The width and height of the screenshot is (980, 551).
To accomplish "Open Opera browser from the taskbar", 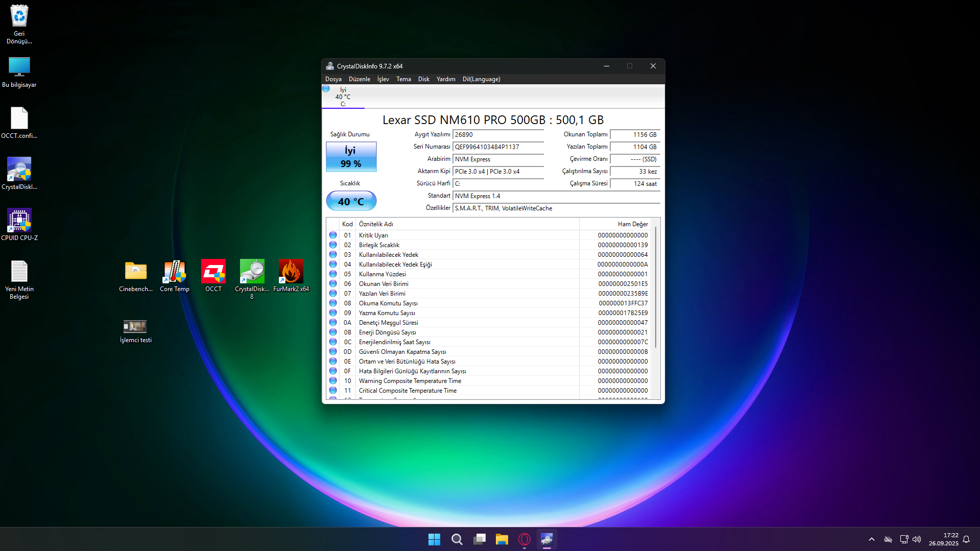I will [524, 539].
